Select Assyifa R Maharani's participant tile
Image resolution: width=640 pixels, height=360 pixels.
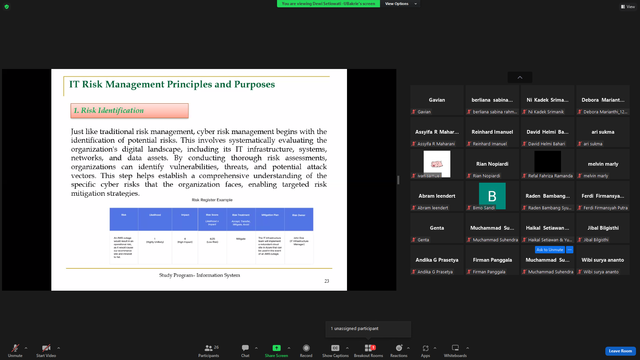pos(437,132)
